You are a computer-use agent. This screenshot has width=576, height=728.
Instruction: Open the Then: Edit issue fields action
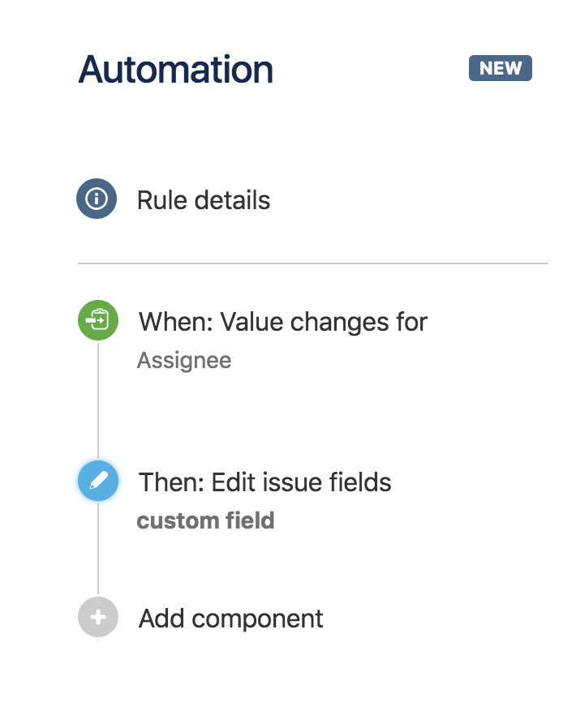[x=264, y=482]
